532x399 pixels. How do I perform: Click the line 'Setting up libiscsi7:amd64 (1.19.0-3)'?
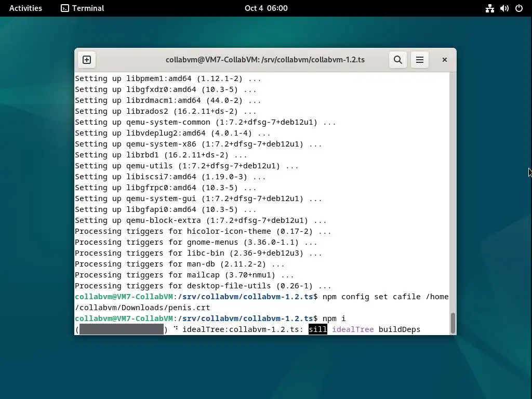tap(170, 177)
